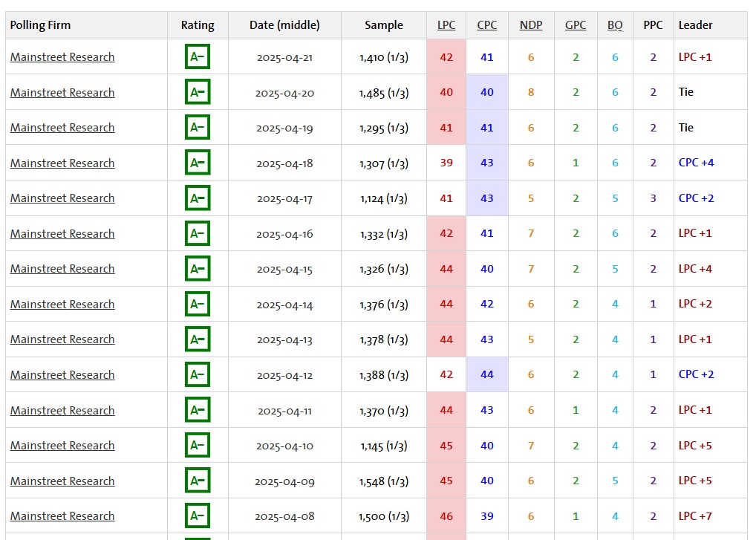Click the highlighted CPC 44 cell
Screen dimensions: 756x540
487,374
